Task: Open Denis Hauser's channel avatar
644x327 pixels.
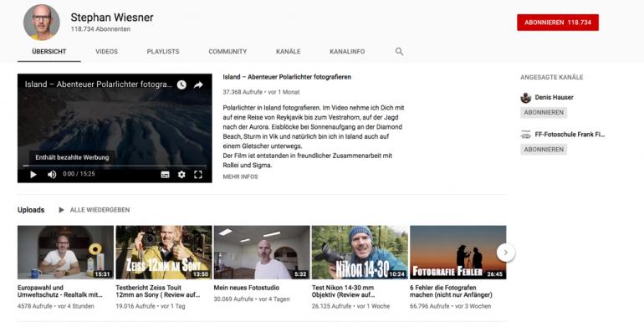Action: [526, 98]
